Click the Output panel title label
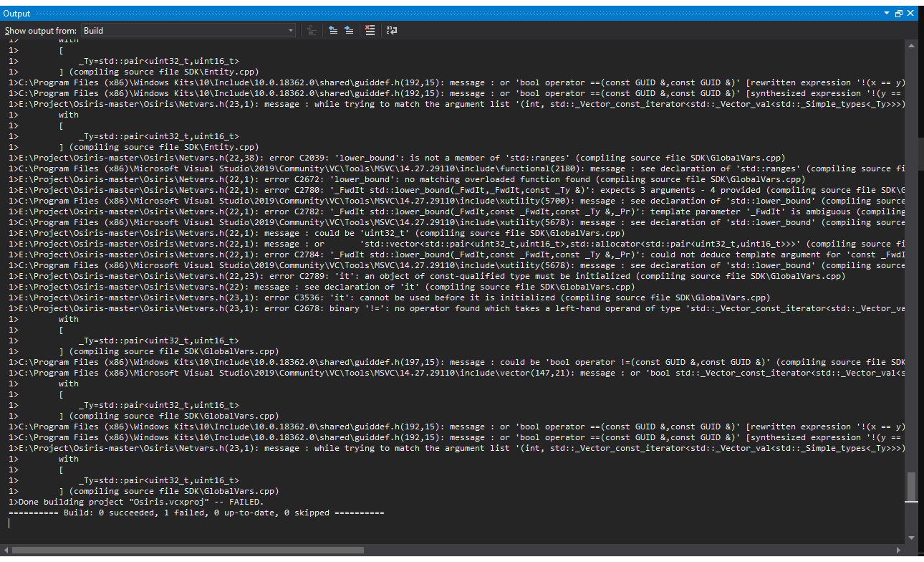Screen dimensions: 924x562 [16, 13]
